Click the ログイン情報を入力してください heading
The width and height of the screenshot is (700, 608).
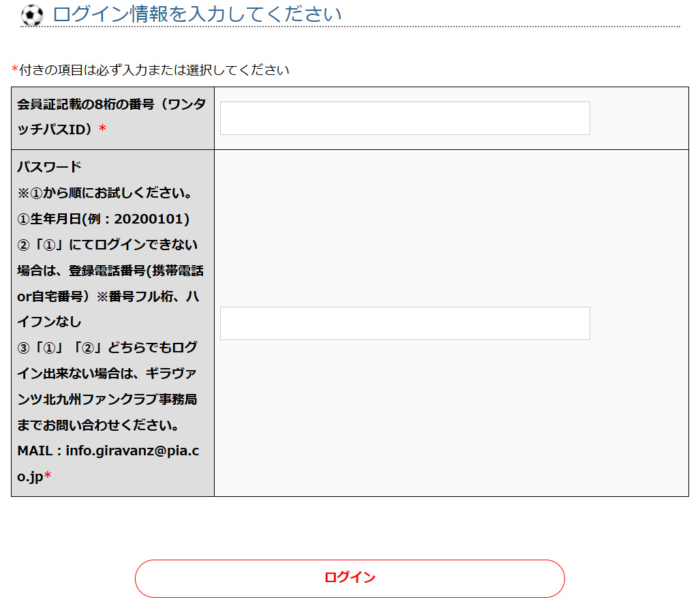click(197, 14)
